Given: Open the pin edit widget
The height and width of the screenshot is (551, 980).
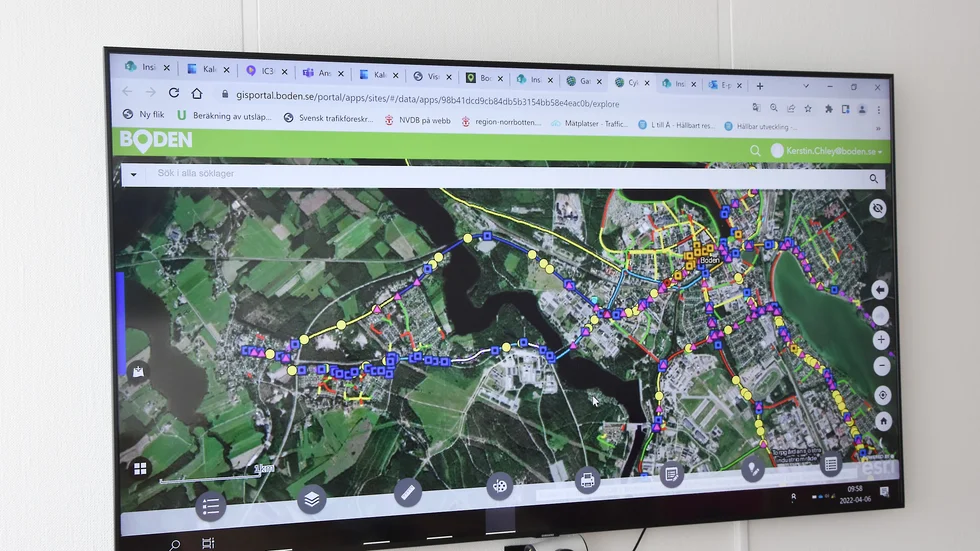Looking at the screenshot, I should coord(752,469).
